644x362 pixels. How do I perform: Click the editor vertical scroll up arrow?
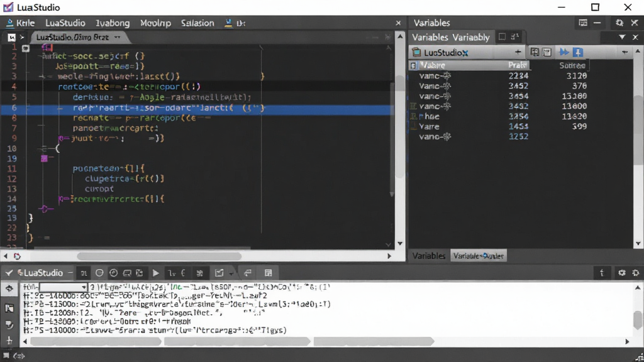point(400,36)
